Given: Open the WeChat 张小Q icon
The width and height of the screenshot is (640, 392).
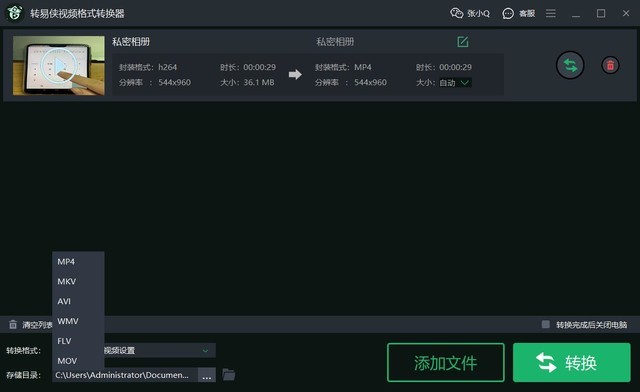Looking at the screenshot, I should click(456, 13).
